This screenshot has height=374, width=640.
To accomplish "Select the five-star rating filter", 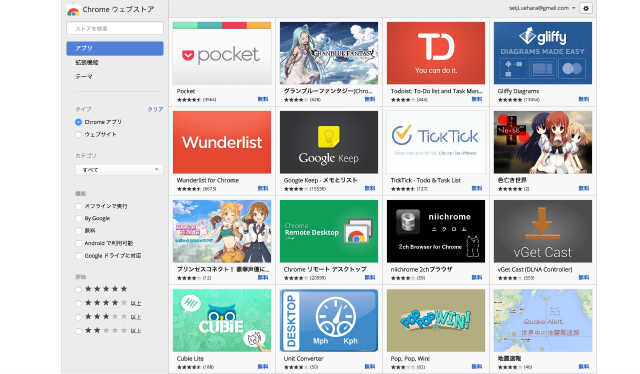I will [x=78, y=289].
